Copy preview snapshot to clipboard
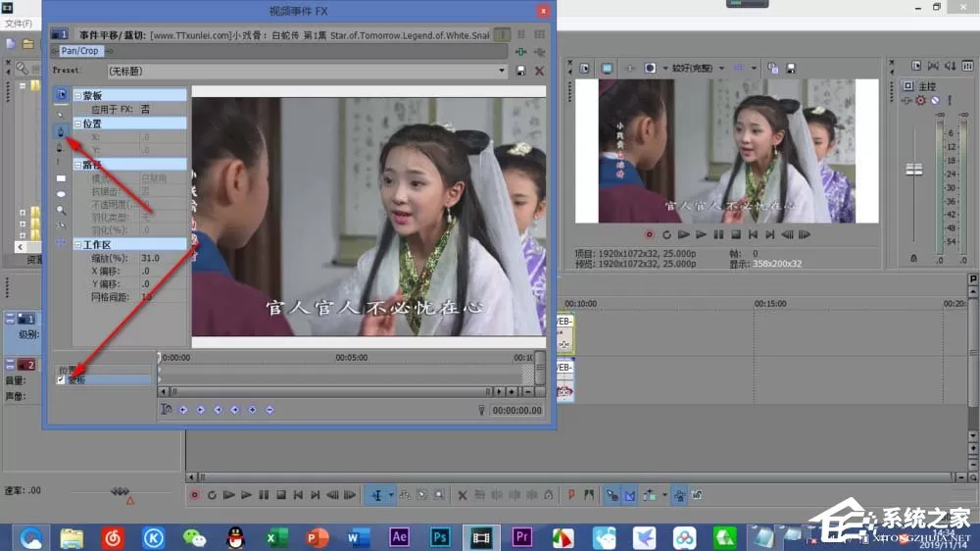The width and height of the screenshot is (980, 551). tap(773, 68)
